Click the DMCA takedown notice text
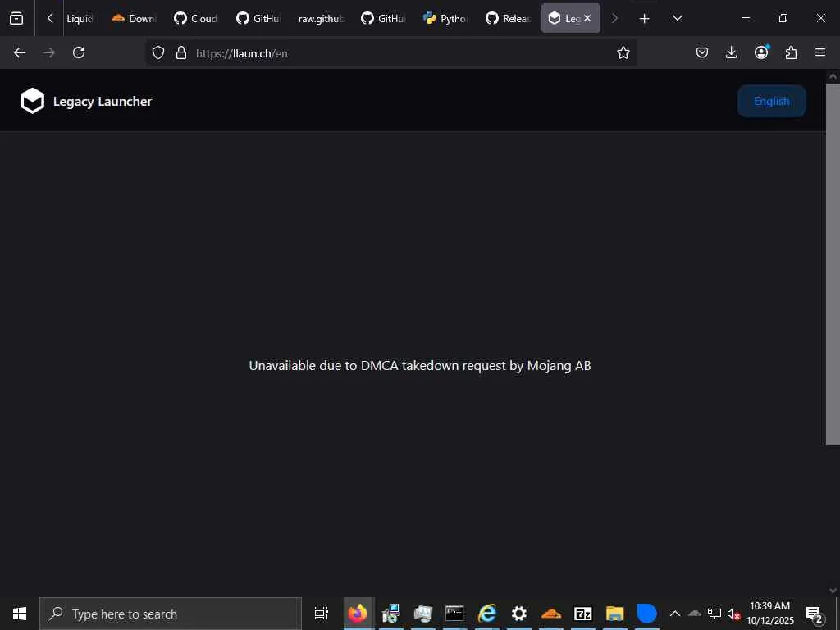 [420, 365]
